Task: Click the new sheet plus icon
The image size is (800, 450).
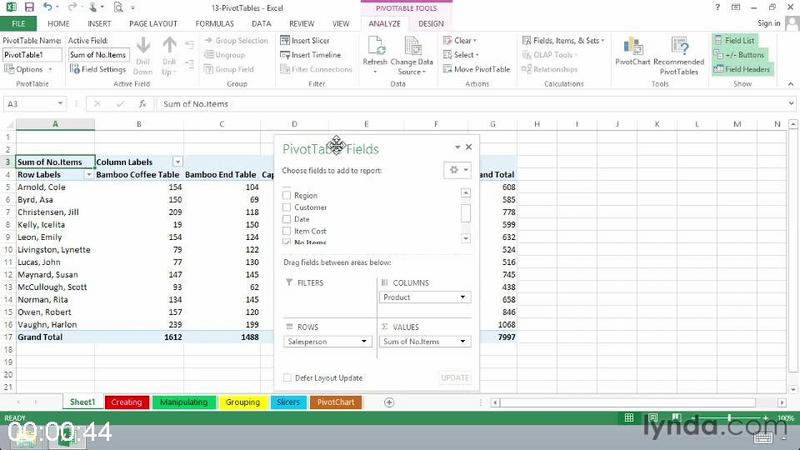Action: pos(389,403)
